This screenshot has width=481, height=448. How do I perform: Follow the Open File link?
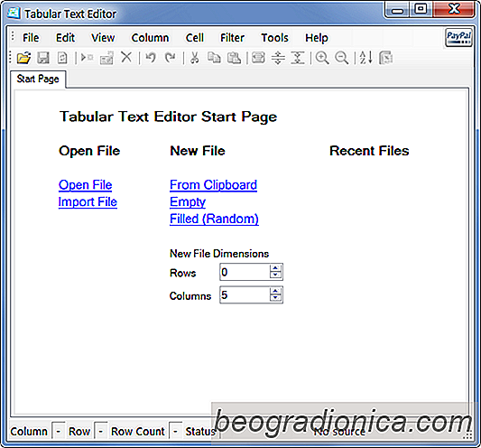pyautogui.click(x=85, y=185)
